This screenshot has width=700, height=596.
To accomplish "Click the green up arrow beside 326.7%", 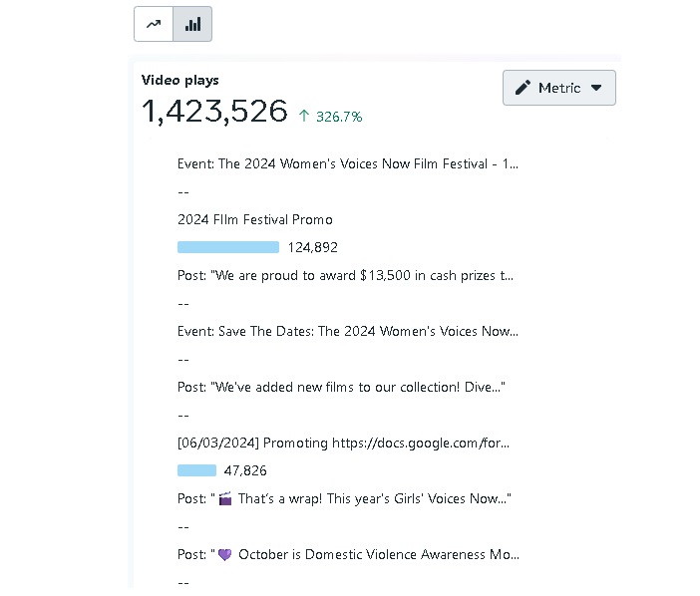I will 304,117.
